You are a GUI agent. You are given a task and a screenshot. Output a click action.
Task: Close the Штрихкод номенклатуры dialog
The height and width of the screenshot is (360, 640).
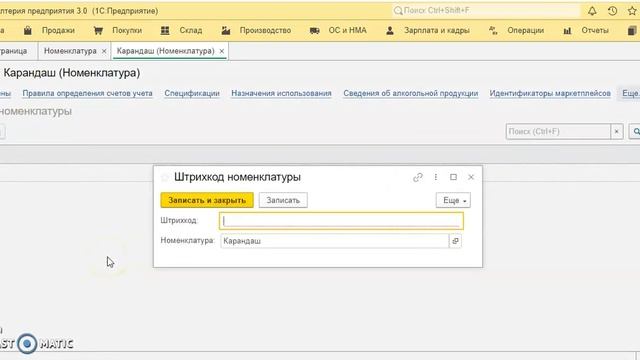[471, 177]
